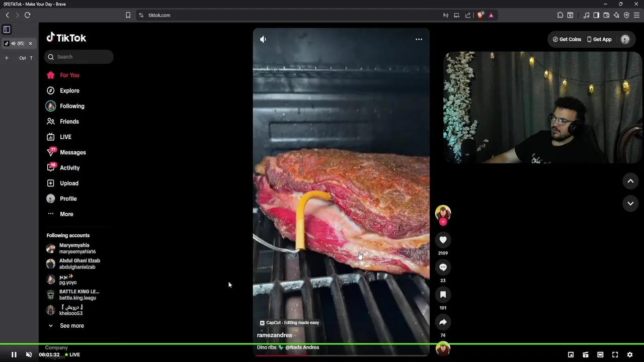Share the video with the arrow icon
644x362 pixels.
coord(443,322)
